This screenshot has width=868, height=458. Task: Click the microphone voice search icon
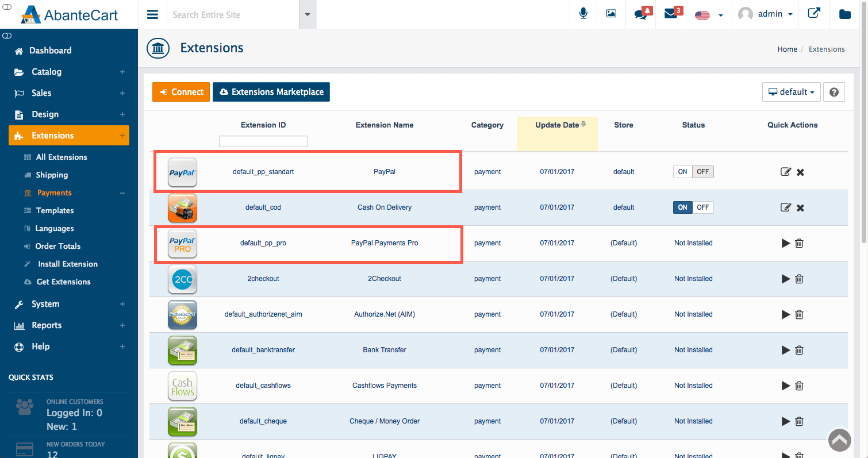coord(583,14)
